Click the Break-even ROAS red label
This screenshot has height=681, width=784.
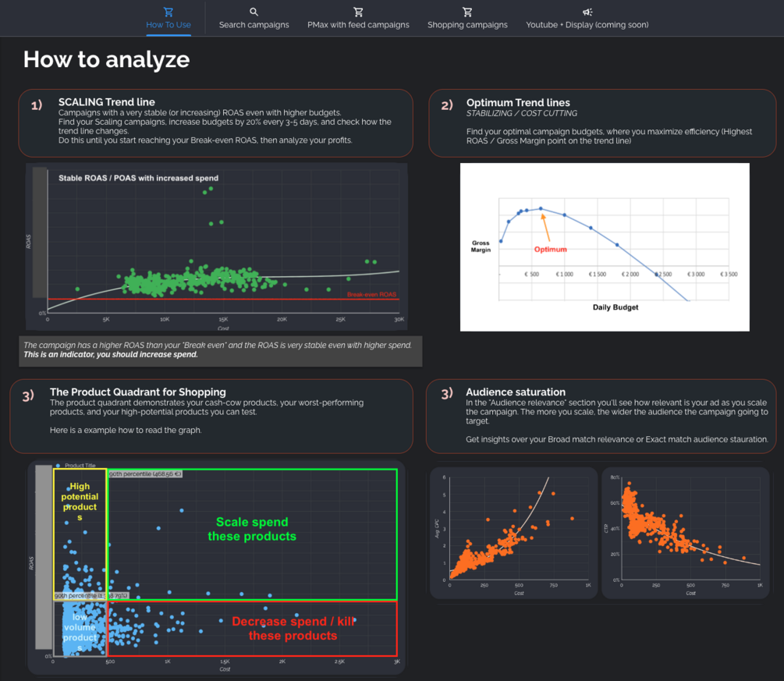coord(371,295)
